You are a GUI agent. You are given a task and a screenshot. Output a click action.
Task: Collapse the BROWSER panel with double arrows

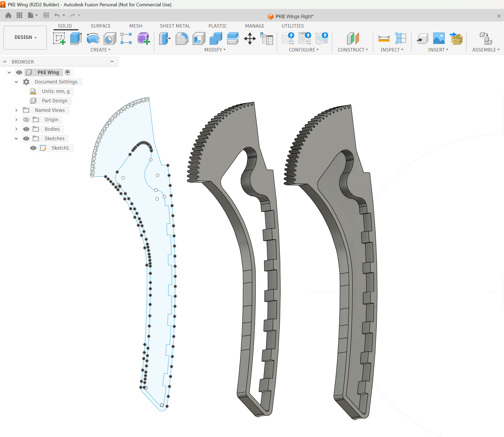(x=5, y=62)
